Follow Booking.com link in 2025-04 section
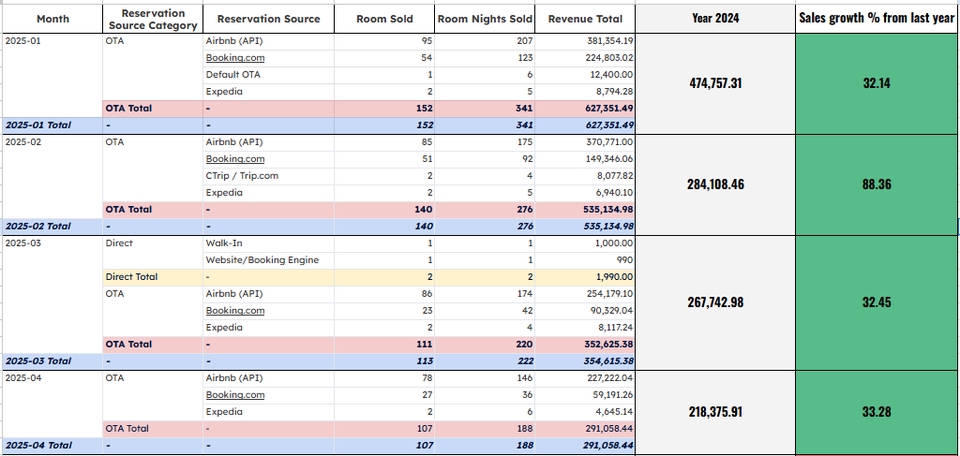The image size is (960, 456). click(x=235, y=395)
